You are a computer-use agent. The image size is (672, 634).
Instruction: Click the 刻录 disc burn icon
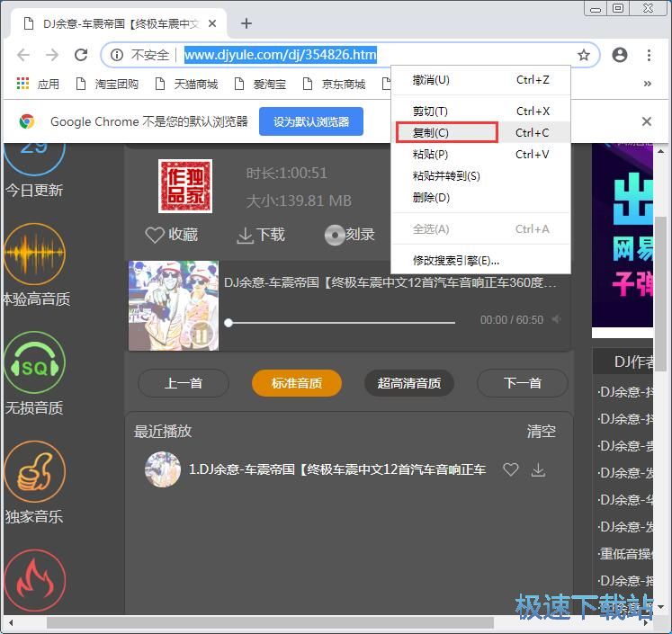coord(335,236)
